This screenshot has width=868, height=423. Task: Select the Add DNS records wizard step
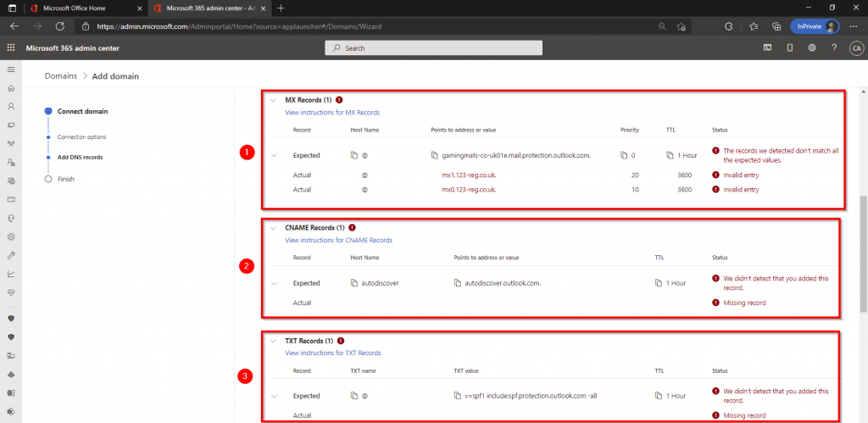click(x=81, y=157)
